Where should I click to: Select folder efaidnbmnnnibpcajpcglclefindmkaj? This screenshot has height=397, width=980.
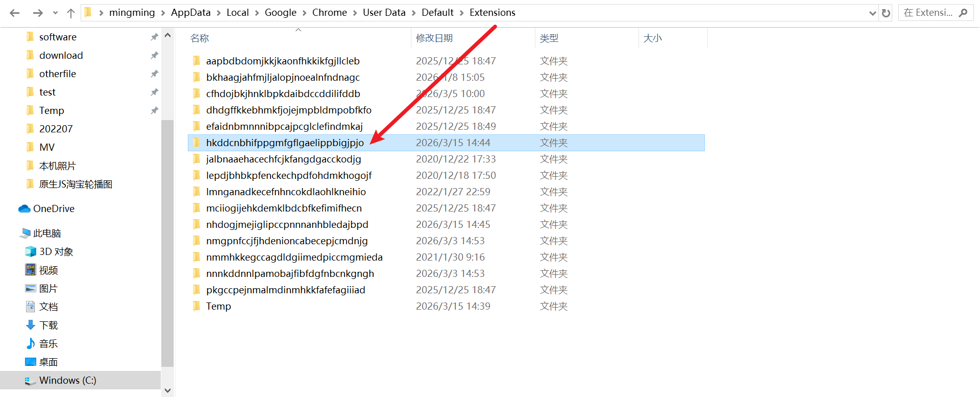(284, 127)
